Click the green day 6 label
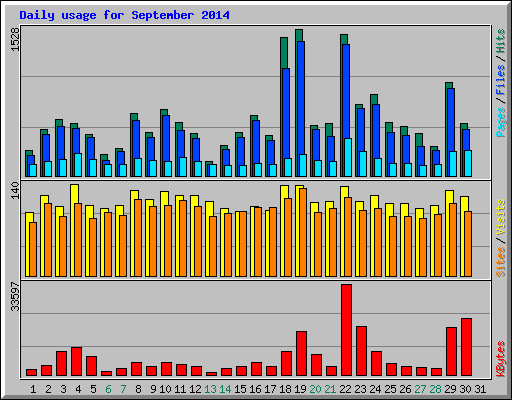 pyautogui.click(x=108, y=389)
